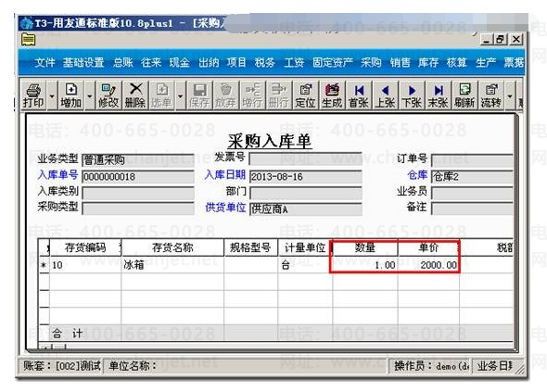This screenshot has height=392, width=547.
Task: Open the dropdown arrow next to 增加
Action: [90, 95]
